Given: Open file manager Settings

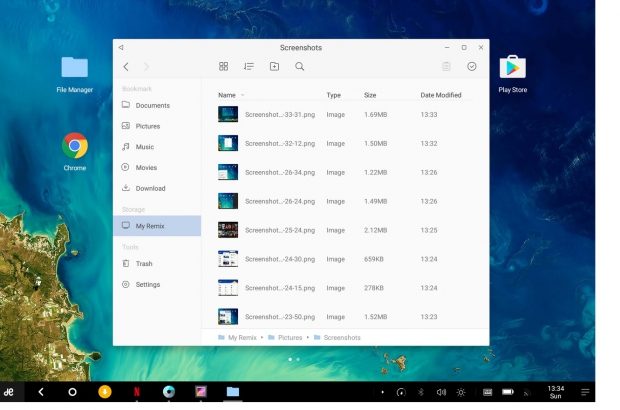Looking at the screenshot, I should [157, 284].
